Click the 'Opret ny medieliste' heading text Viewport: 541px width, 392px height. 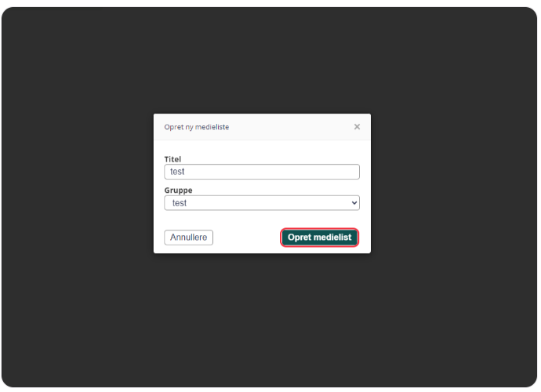tap(197, 127)
